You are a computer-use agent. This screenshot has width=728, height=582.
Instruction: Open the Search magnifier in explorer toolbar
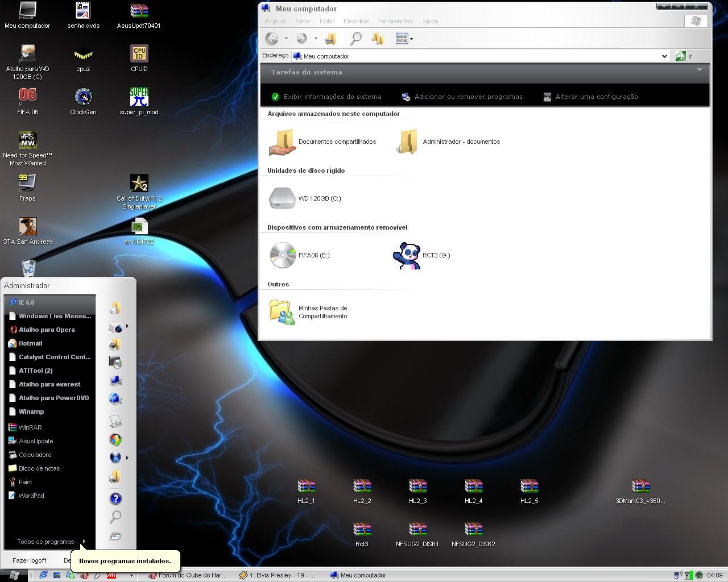click(x=355, y=38)
